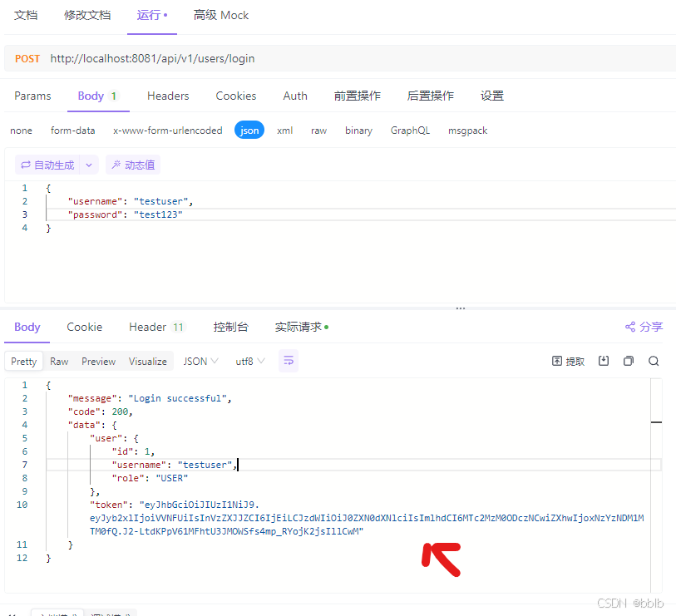Viewport: 676px width, 616px height.
Task: Copy the response body to clipboard
Action: click(628, 361)
